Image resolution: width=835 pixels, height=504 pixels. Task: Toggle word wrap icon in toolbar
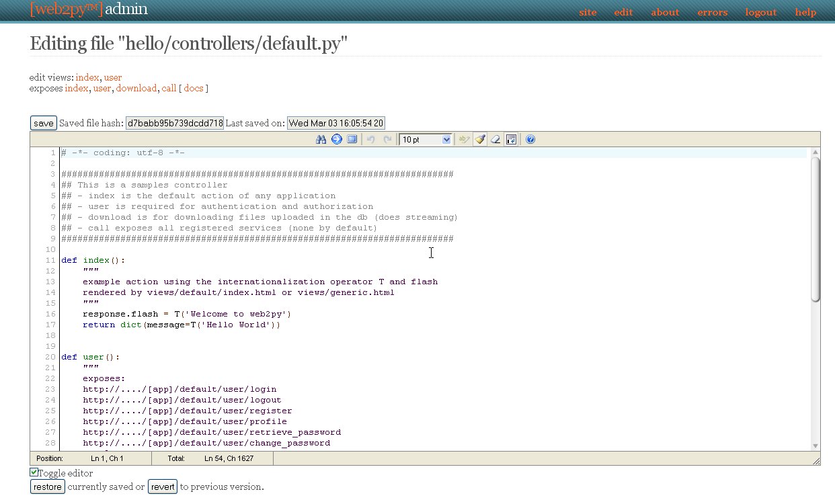pos(511,140)
